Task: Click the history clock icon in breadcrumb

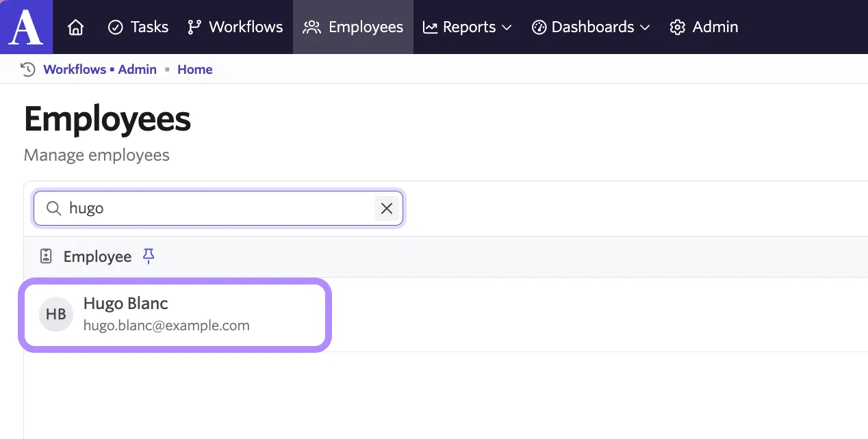Action: coord(27,69)
